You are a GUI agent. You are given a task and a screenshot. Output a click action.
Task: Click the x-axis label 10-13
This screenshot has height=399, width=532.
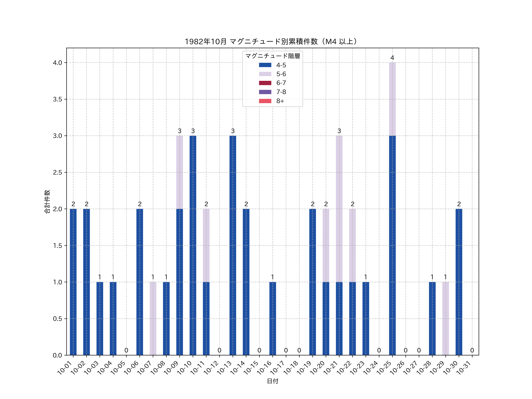(x=224, y=368)
